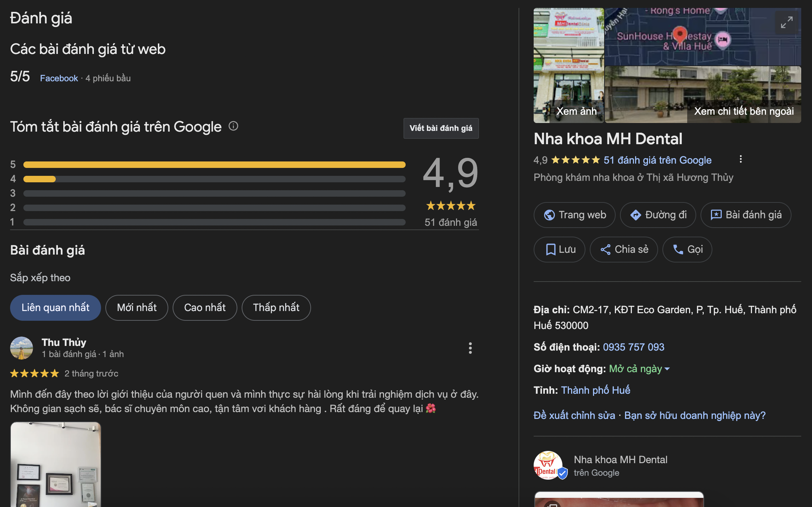This screenshot has height=507, width=812.
Task: Sort reviews by Mới nhất
Action: (x=137, y=308)
